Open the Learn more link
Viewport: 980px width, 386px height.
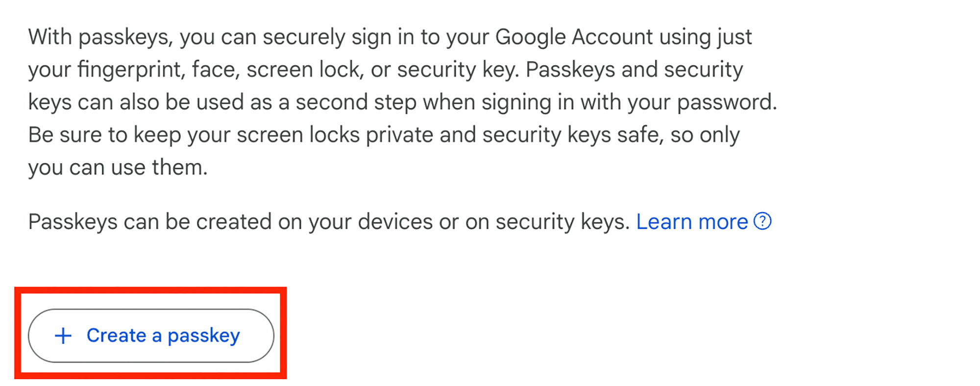click(692, 222)
